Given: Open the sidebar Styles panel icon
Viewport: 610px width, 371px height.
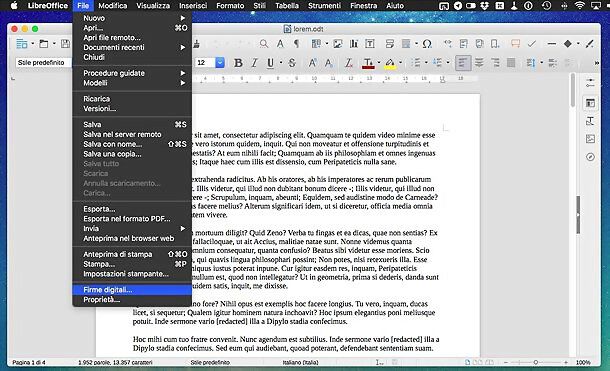Looking at the screenshot, I should [x=590, y=121].
